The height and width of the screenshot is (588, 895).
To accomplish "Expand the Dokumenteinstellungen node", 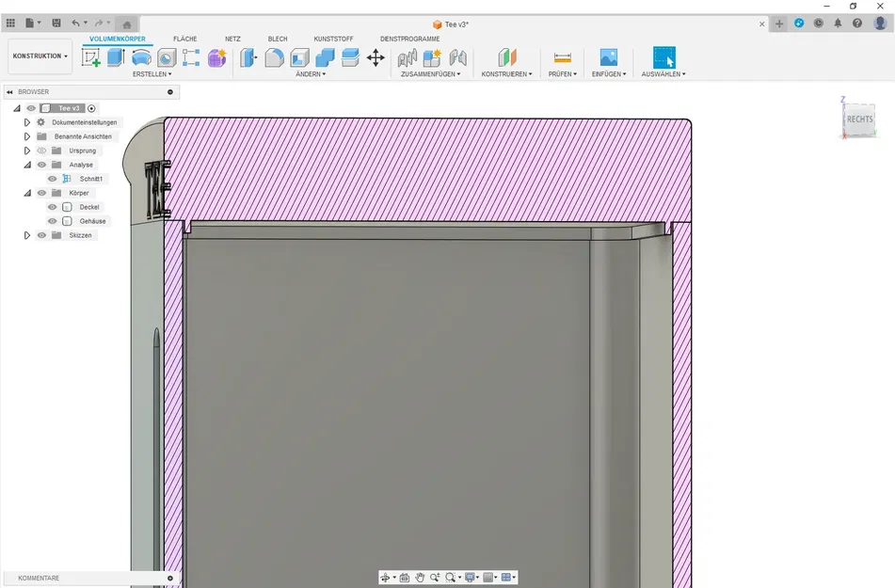I will [x=27, y=122].
